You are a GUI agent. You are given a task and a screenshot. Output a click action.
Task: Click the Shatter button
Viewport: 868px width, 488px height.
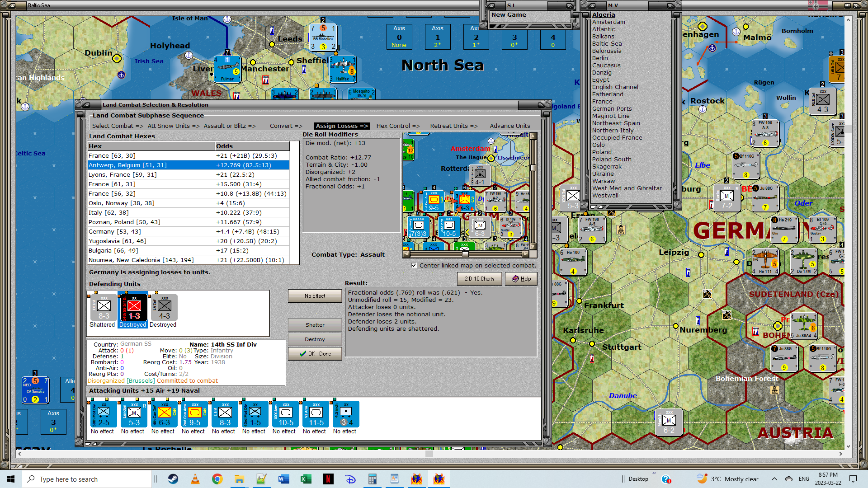click(x=315, y=325)
